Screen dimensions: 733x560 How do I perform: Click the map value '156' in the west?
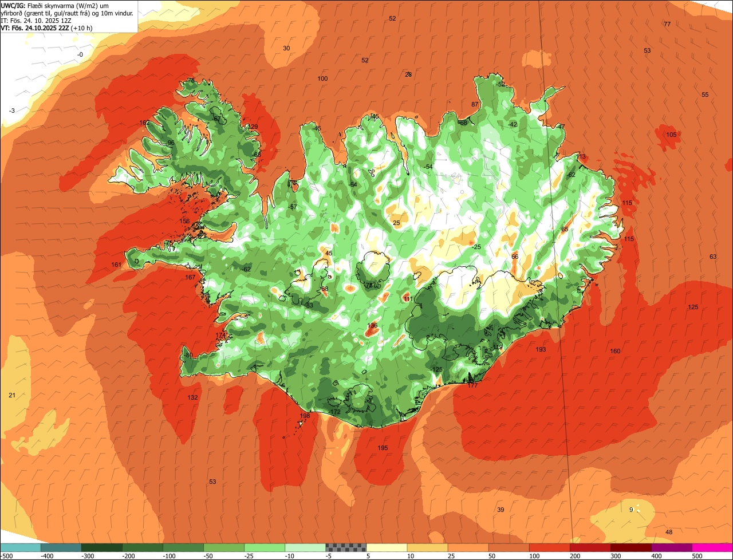click(184, 221)
